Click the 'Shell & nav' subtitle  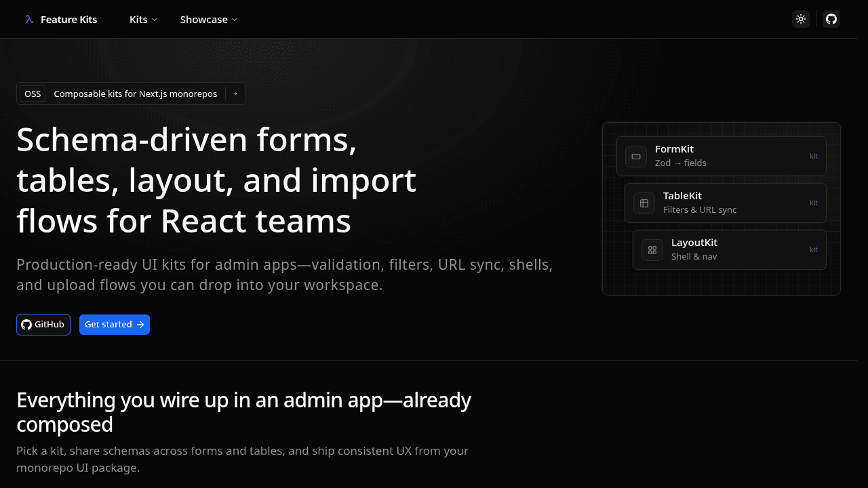click(694, 257)
